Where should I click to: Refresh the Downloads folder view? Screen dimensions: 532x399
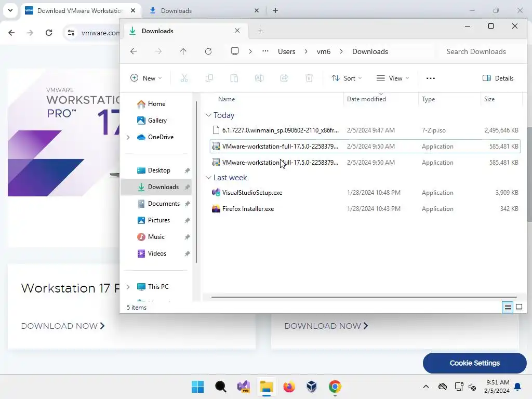[x=208, y=51]
